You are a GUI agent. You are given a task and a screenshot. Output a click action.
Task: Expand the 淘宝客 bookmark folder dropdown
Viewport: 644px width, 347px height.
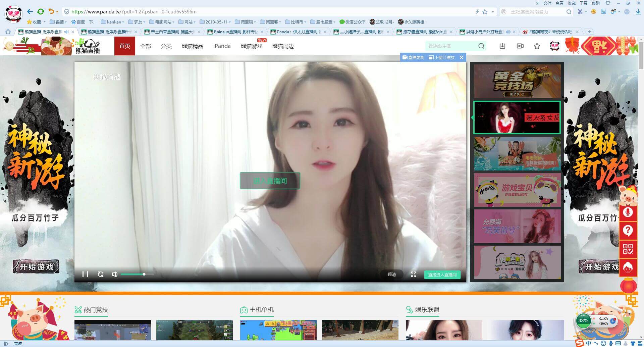271,22
